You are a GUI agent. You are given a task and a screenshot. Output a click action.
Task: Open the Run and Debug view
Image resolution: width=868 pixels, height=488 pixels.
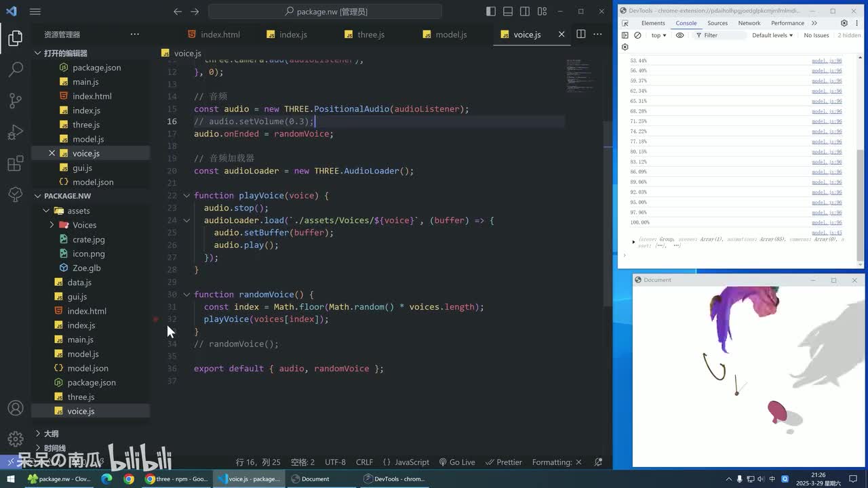[15, 132]
